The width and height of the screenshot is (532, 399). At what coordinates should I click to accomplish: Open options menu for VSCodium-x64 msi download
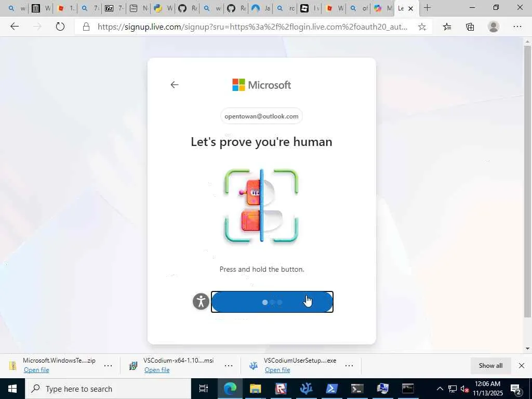(229, 365)
